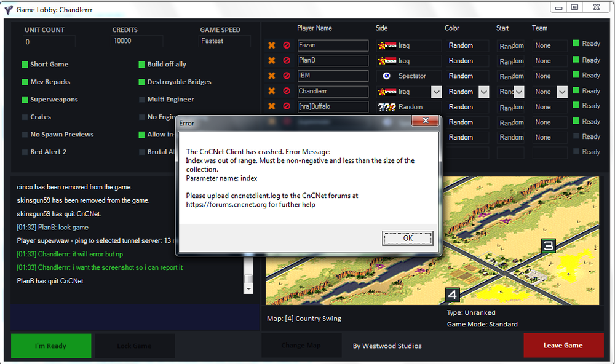Kick player IBM with the orange X
The width and height of the screenshot is (615, 364).
(271, 76)
